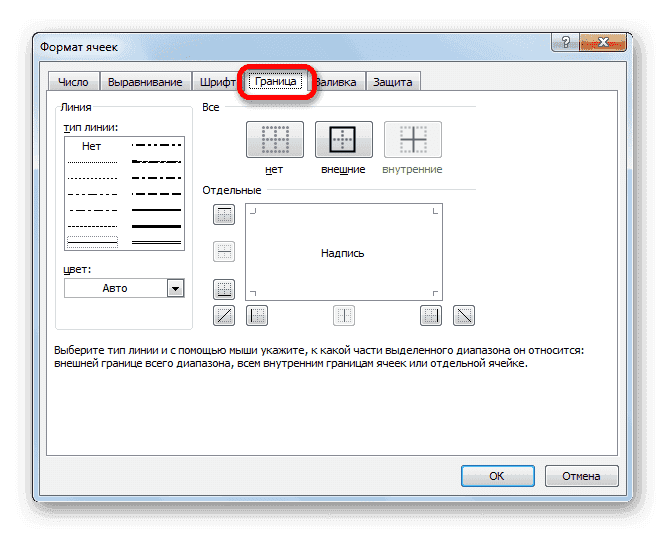Click the 'Надпись' border preview area
The image size is (666, 535).
click(343, 253)
